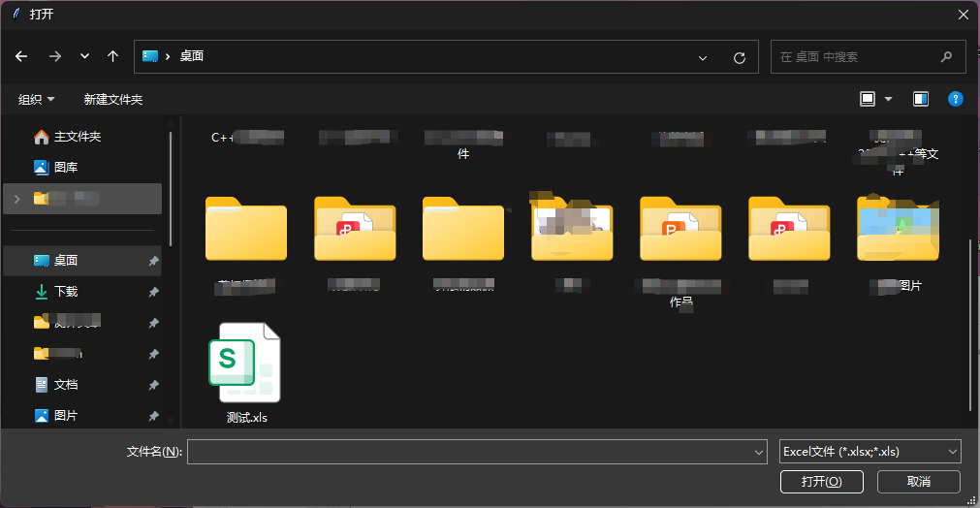Click the search magnifier icon
The width and height of the screenshot is (980, 508).
click(946, 57)
